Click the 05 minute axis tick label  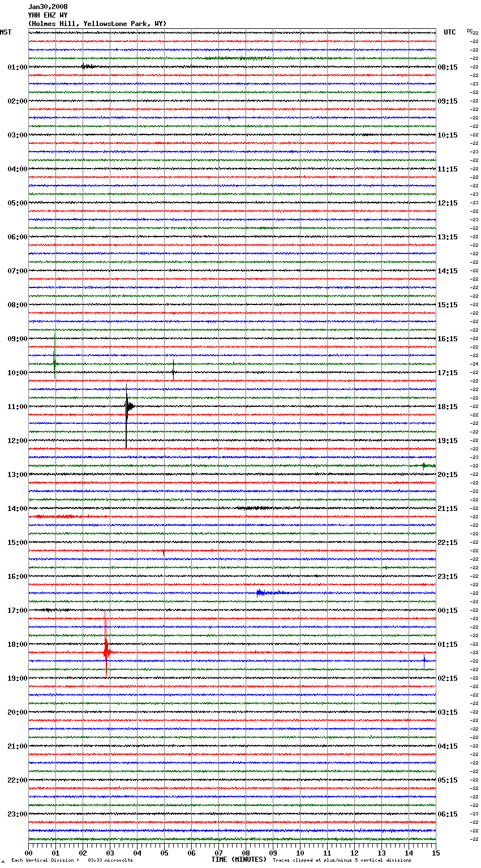pyautogui.click(x=164, y=853)
